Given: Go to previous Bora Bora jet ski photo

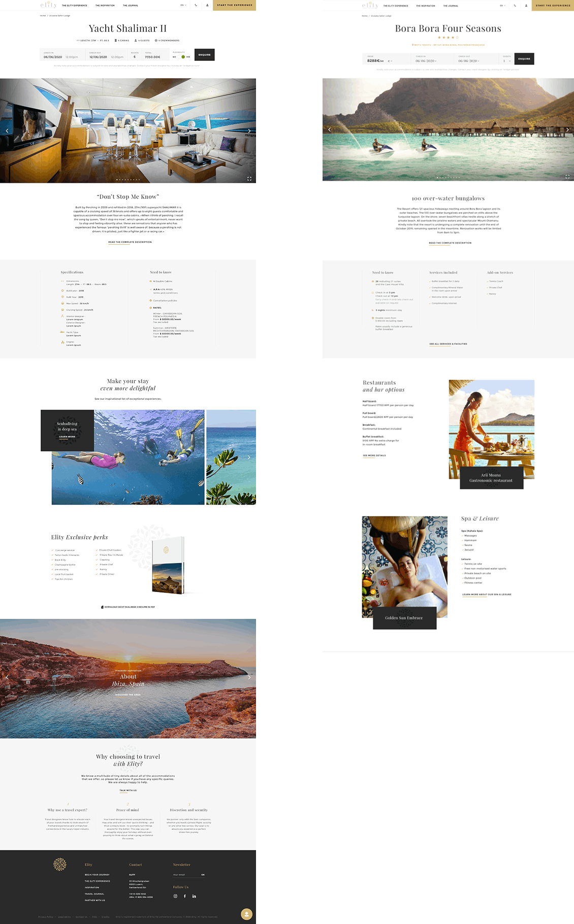Looking at the screenshot, I should 329,129.
